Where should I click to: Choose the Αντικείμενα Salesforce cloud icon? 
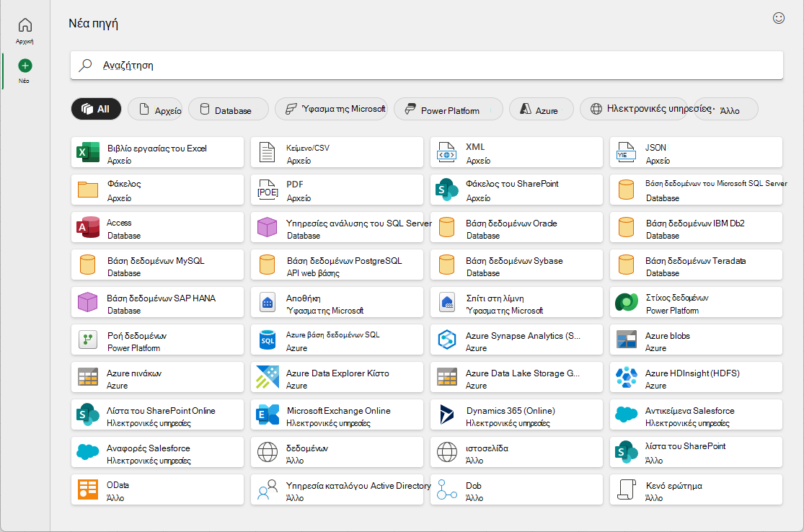626,414
